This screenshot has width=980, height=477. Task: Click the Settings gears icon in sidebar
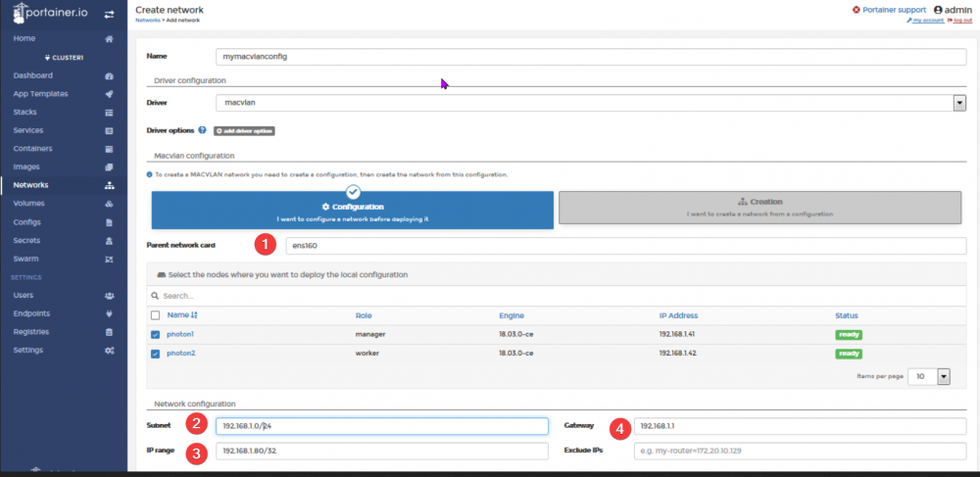(109, 351)
